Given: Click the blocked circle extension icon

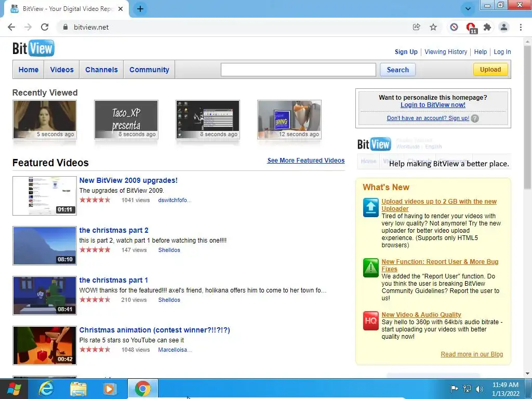Looking at the screenshot, I should (454, 27).
